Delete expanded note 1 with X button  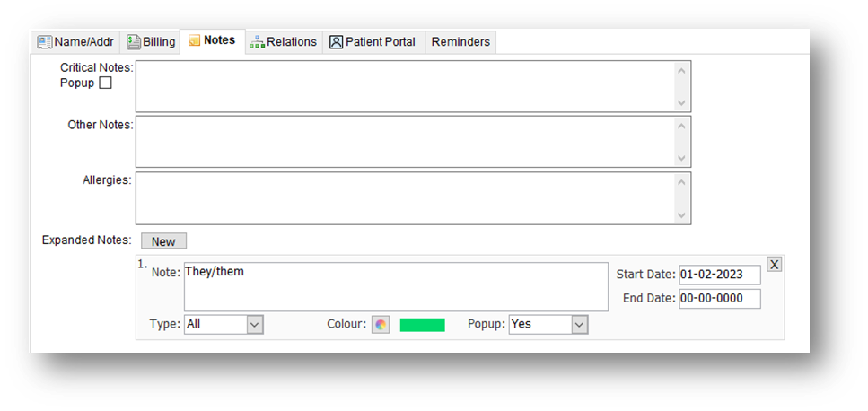point(775,265)
